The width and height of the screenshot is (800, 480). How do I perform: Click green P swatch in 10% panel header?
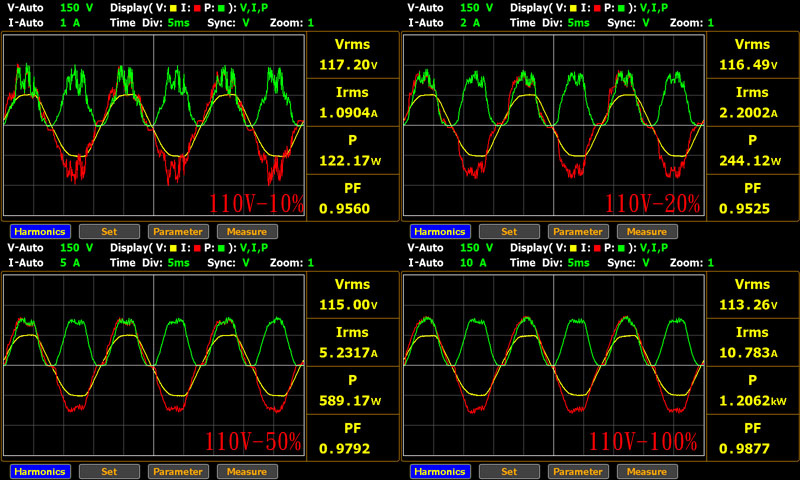(221, 8)
